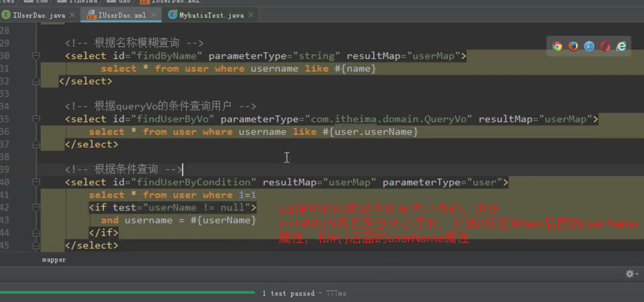The image size is (644, 302).
Task: Collapse the findUserByCondition select block
Action: [x=36, y=182]
